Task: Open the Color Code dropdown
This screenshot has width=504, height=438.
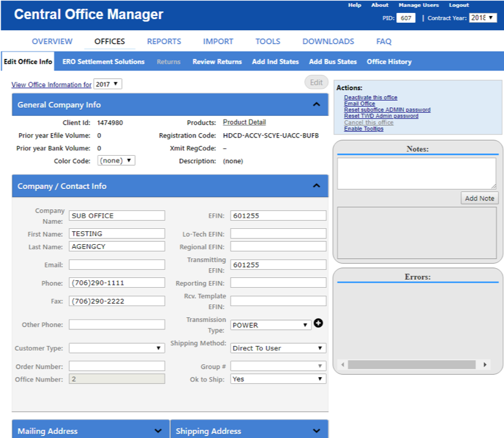Action: pos(116,160)
